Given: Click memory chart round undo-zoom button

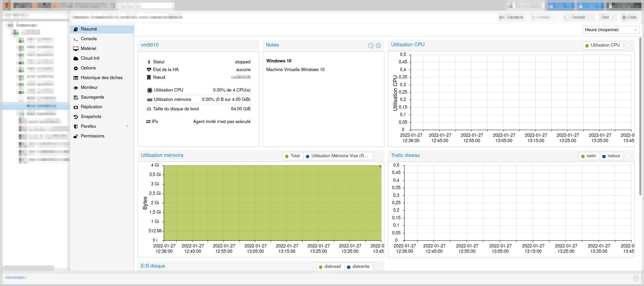Looking at the screenshot, I should [x=378, y=156].
